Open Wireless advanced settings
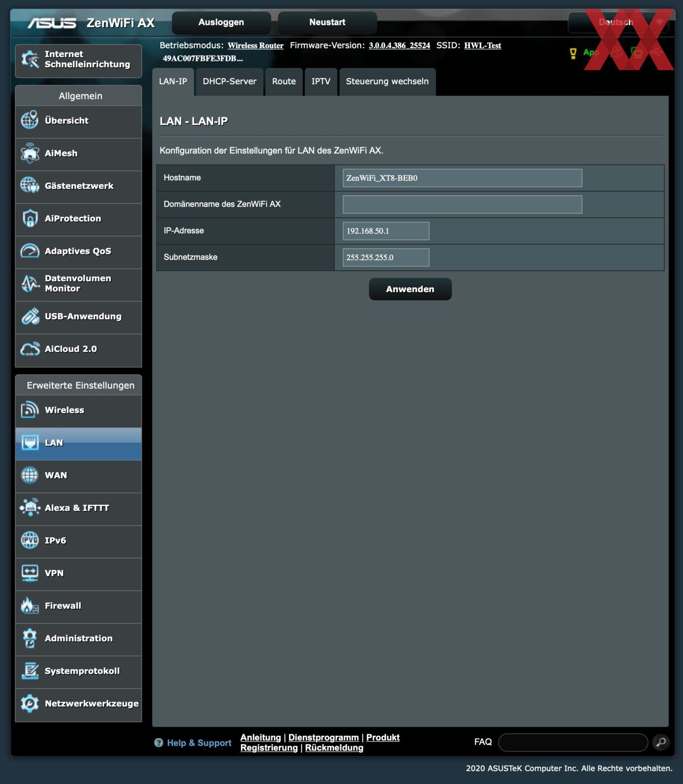Image resolution: width=683 pixels, height=784 pixels. coord(78,411)
